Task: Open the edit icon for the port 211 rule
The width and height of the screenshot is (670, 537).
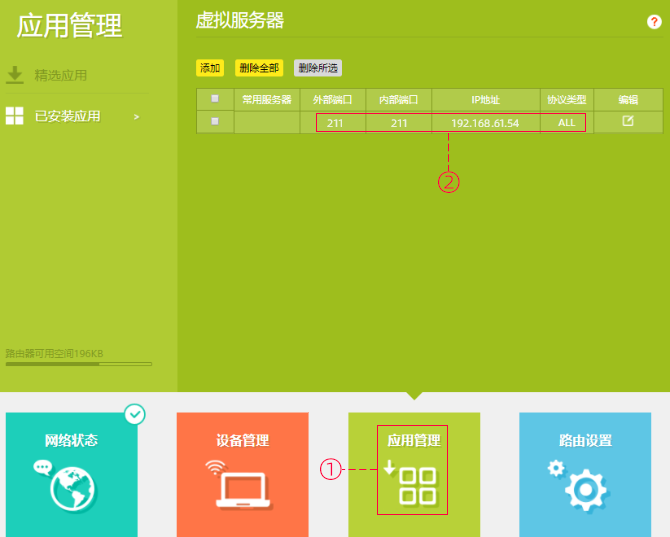Action: tap(628, 122)
